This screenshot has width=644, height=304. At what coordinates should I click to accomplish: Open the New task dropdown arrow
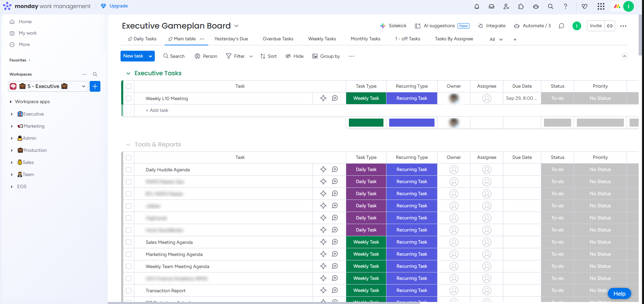pos(150,56)
